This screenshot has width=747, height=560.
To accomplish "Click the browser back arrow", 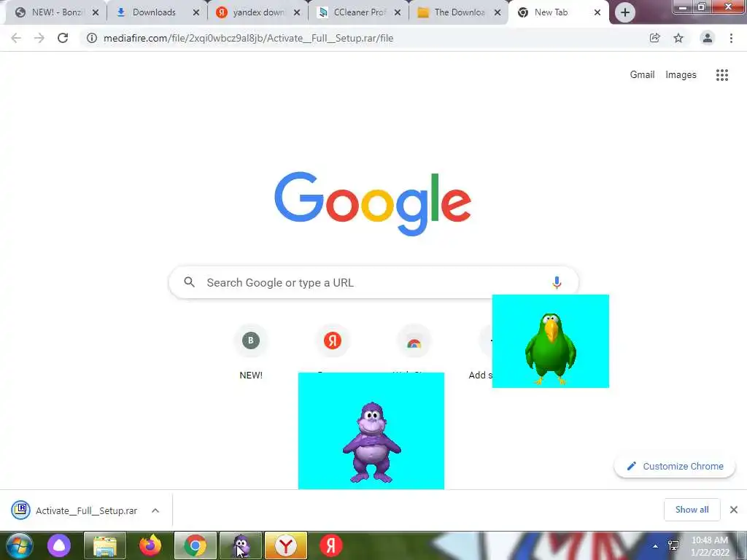I will (16, 38).
